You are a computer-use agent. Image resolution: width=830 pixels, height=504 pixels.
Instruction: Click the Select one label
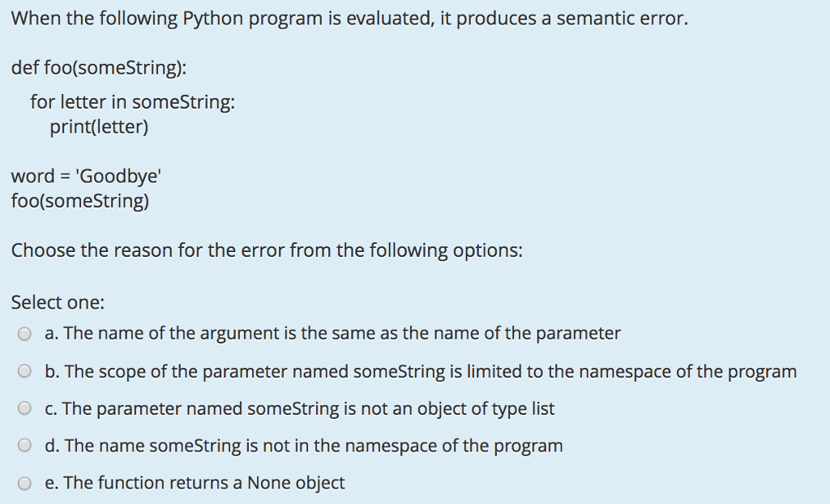pos(57,301)
